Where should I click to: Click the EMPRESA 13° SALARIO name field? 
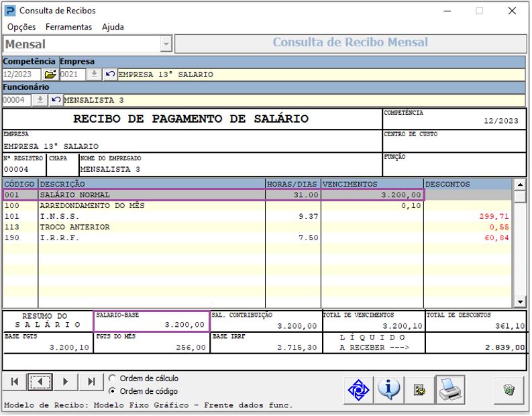tap(321, 74)
